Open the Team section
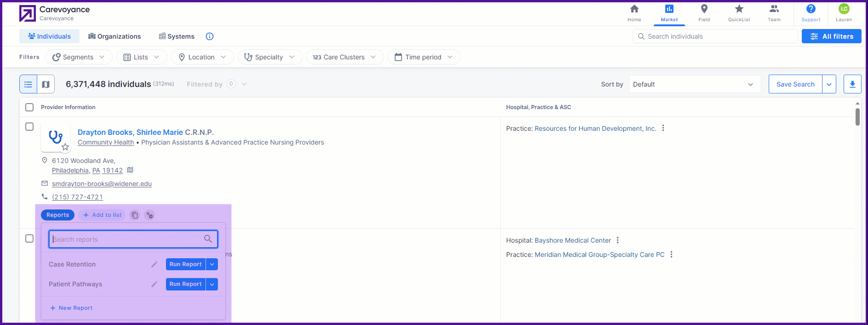 (x=774, y=13)
